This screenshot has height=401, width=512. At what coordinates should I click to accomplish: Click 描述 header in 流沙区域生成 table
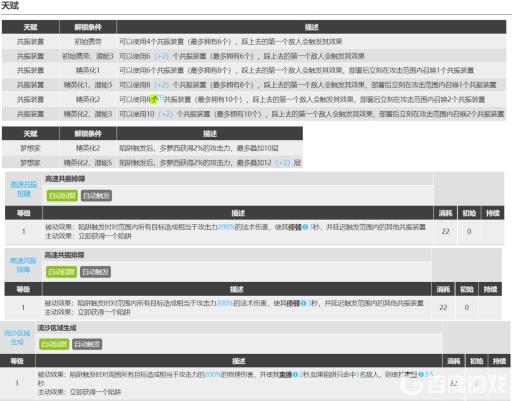239,361
